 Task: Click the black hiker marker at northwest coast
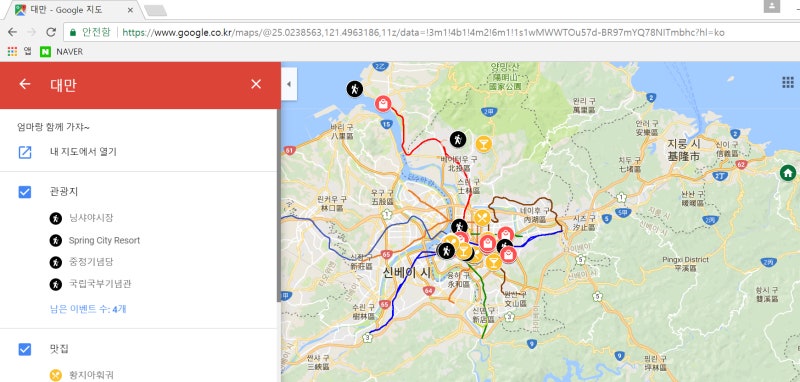(x=354, y=89)
